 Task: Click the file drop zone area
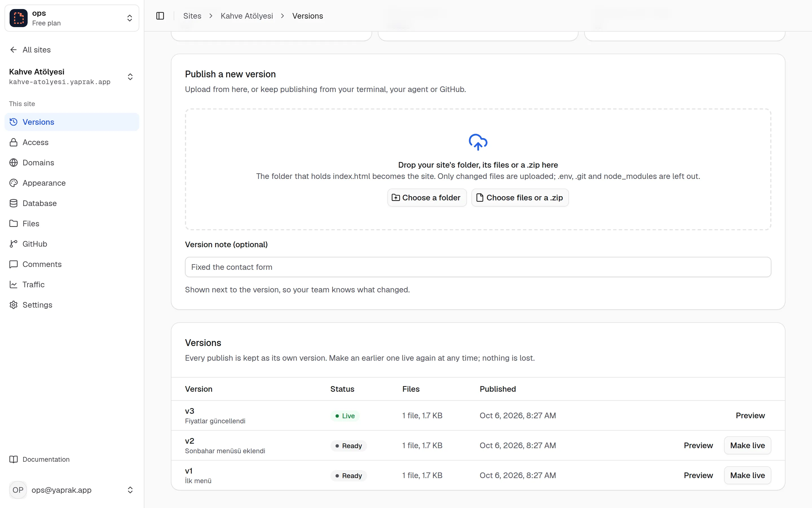[478, 169]
